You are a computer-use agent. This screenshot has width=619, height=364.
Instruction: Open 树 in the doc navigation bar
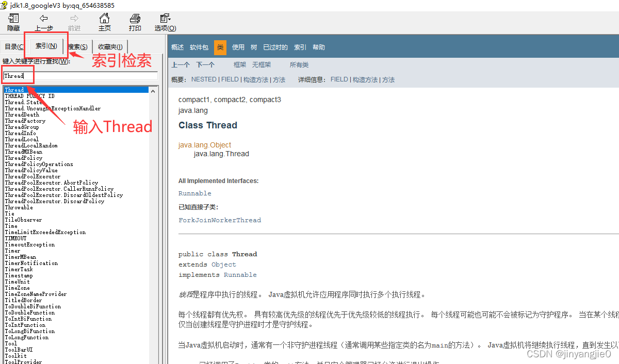pyautogui.click(x=254, y=47)
